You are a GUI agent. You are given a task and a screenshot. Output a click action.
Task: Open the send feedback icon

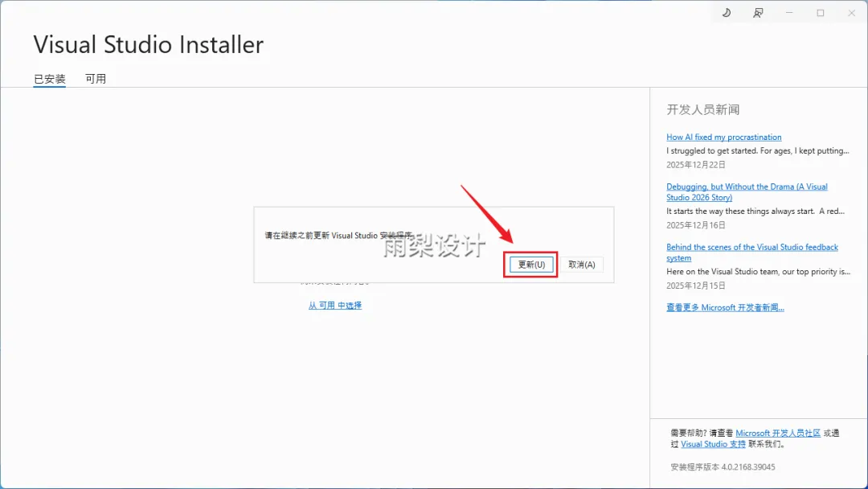pos(758,13)
